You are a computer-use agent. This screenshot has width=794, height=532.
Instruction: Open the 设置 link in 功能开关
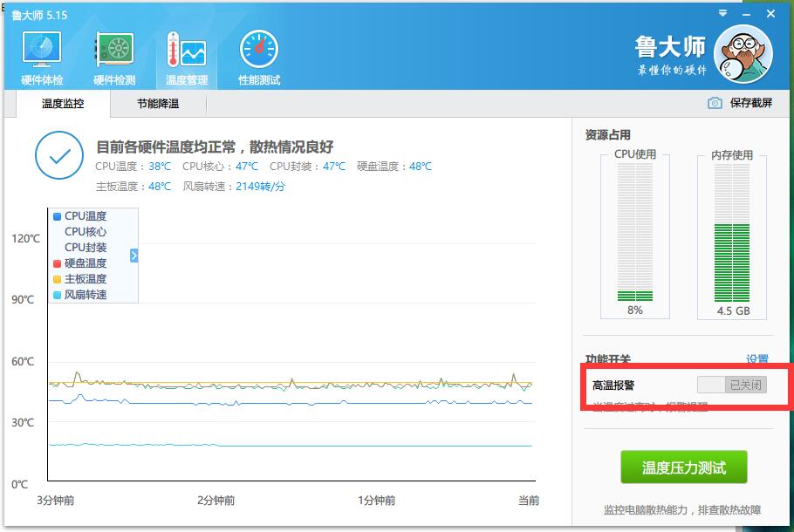[x=757, y=359]
